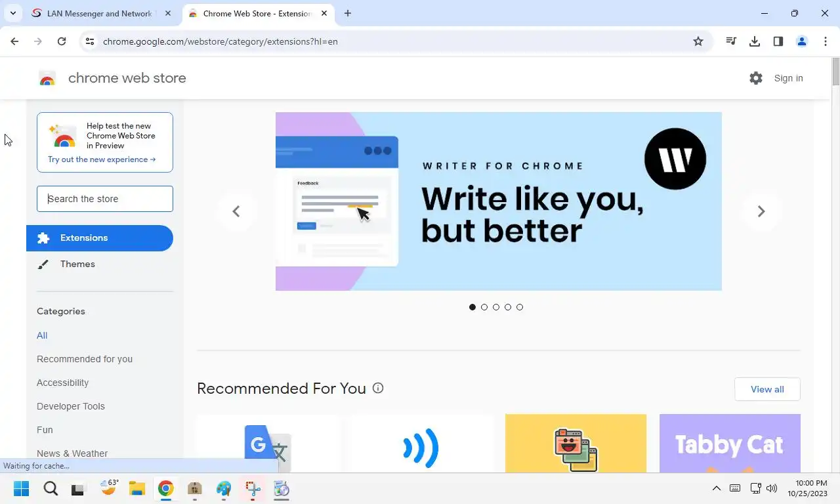Open the Paint app in taskbar
The height and width of the screenshot is (504, 840).
[224, 489]
